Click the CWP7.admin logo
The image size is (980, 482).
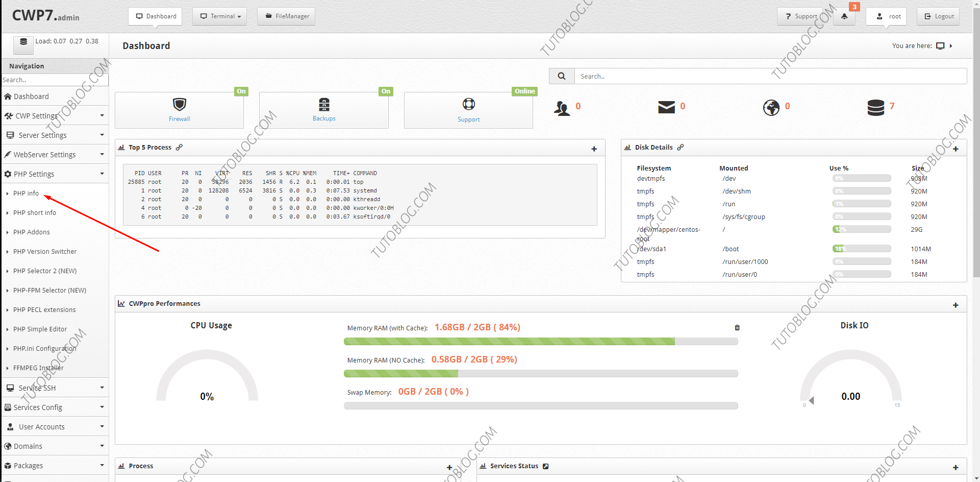click(x=45, y=16)
